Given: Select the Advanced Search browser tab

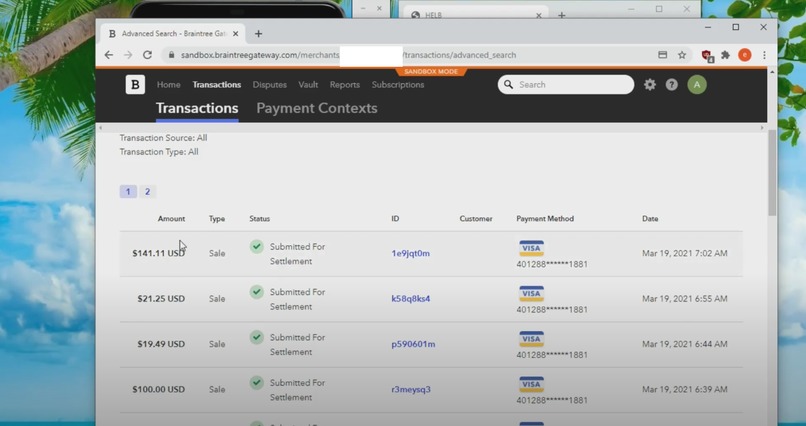Looking at the screenshot, I should 172,34.
